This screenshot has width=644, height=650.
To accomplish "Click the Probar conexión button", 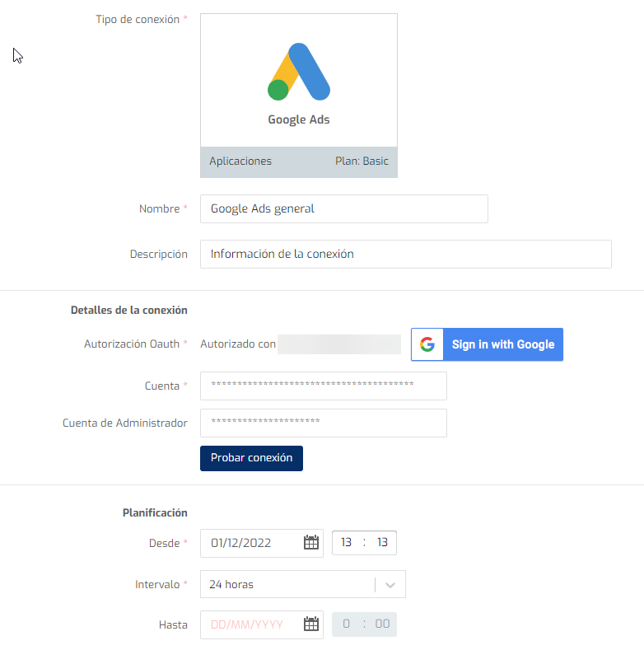I will (251, 458).
